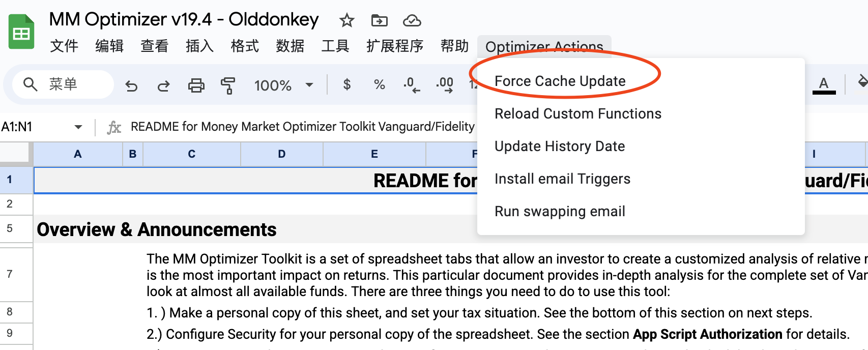Screen dimensions: 868x350
Task: Click Install email Triggers
Action: [562, 179]
